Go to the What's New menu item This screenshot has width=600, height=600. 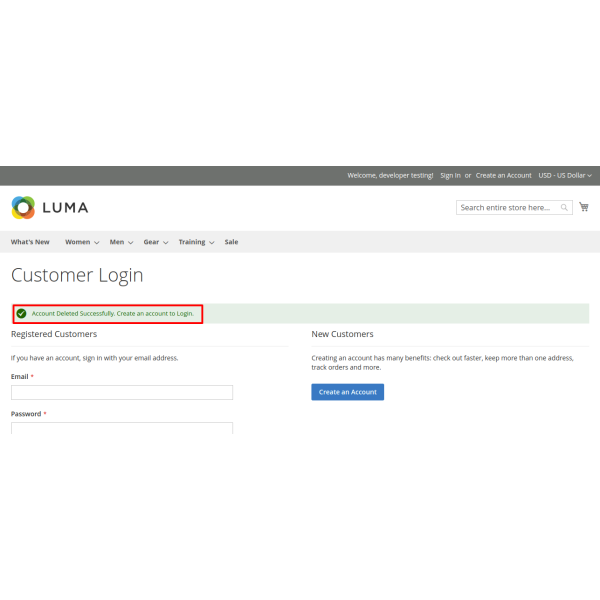click(30, 242)
